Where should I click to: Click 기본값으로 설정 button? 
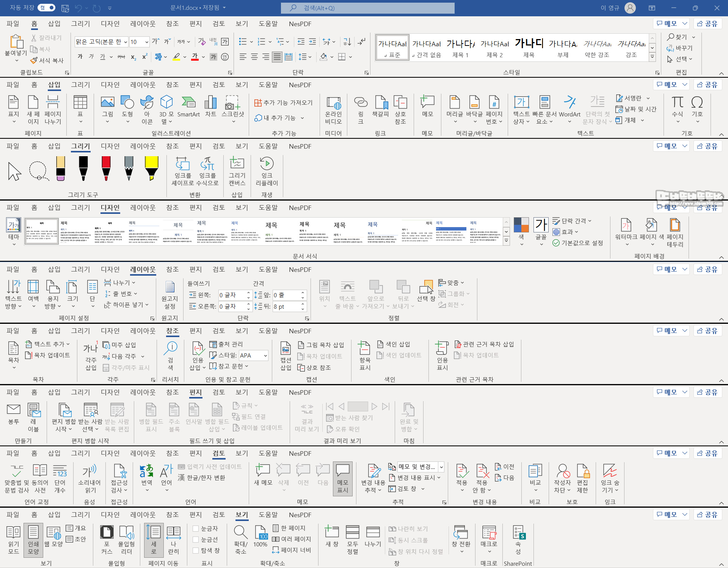click(577, 243)
